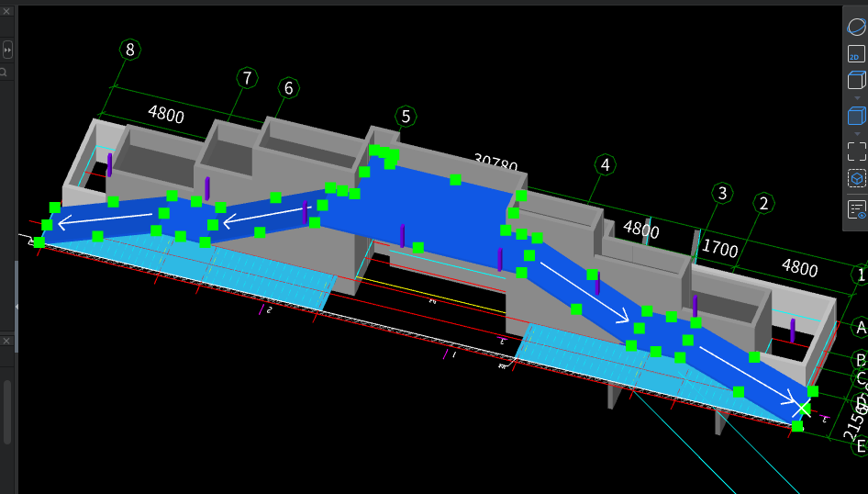
Task: Select grid axis bubble E
Action: click(x=861, y=446)
